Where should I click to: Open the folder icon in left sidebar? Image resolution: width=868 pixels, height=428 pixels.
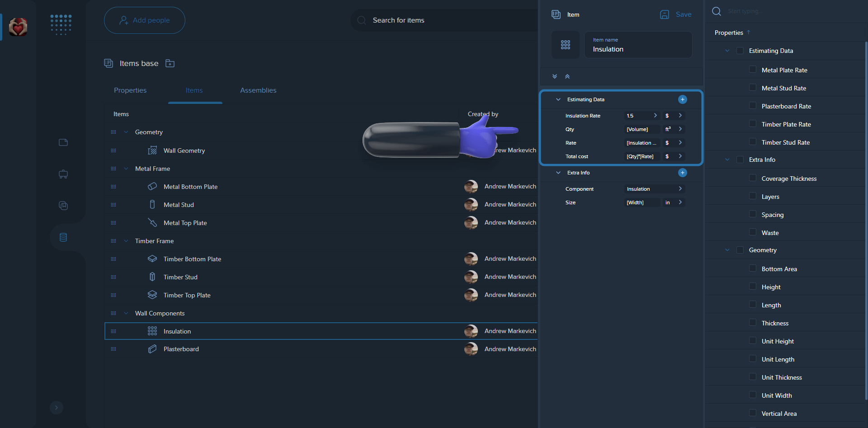(x=63, y=142)
